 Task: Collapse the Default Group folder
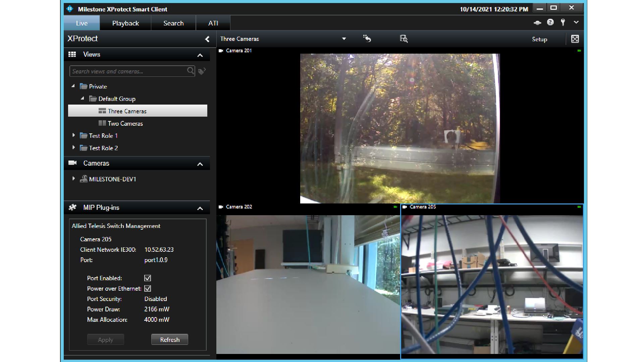[x=83, y=99]
